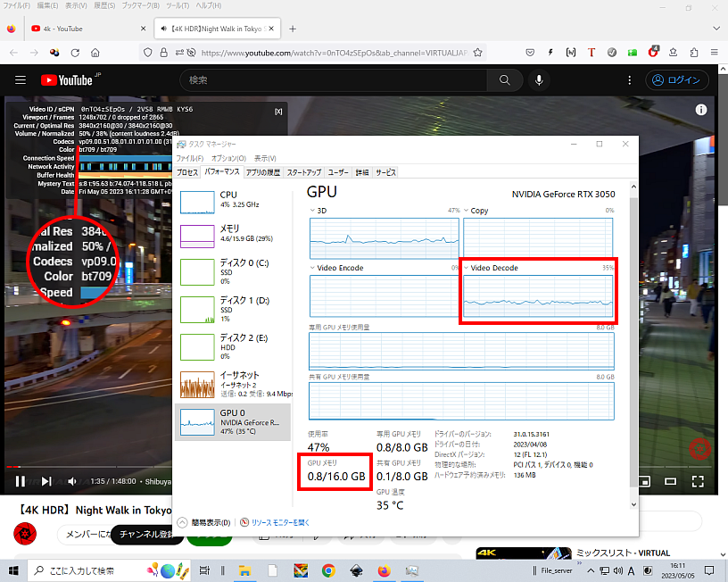Focus the YouTube search box
The width and height of the screenshot is (728, 582).
334,80
